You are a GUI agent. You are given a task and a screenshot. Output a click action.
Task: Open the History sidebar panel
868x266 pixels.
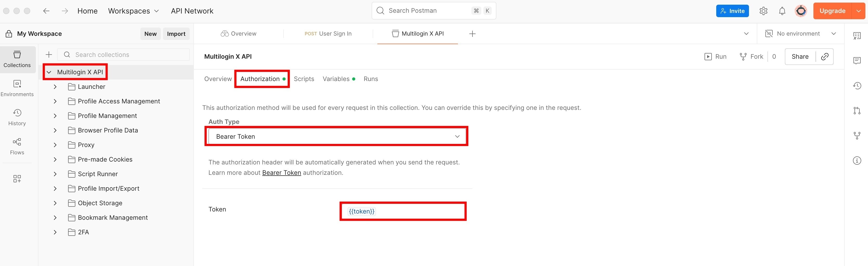[x=17, y=117]
